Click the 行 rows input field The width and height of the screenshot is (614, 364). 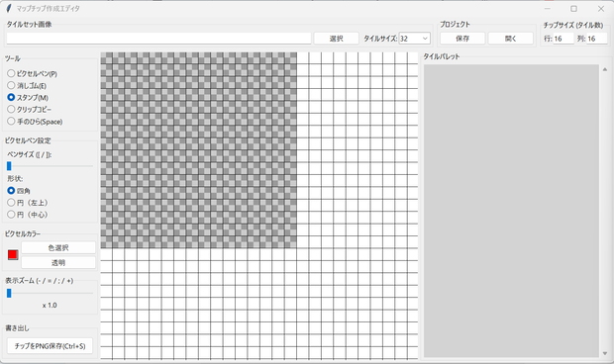pos(563,39)
